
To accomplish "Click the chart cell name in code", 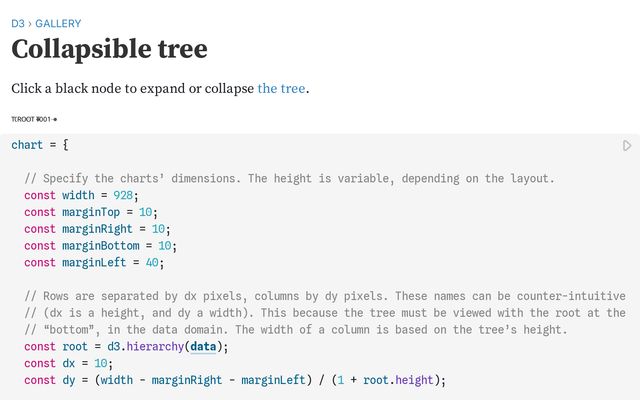I will point(27,145).
